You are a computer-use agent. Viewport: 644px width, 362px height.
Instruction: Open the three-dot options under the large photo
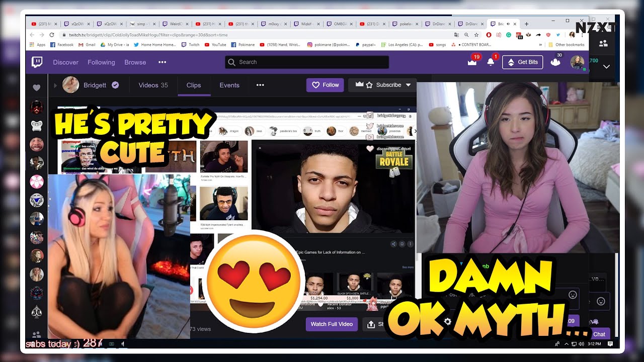410,244
